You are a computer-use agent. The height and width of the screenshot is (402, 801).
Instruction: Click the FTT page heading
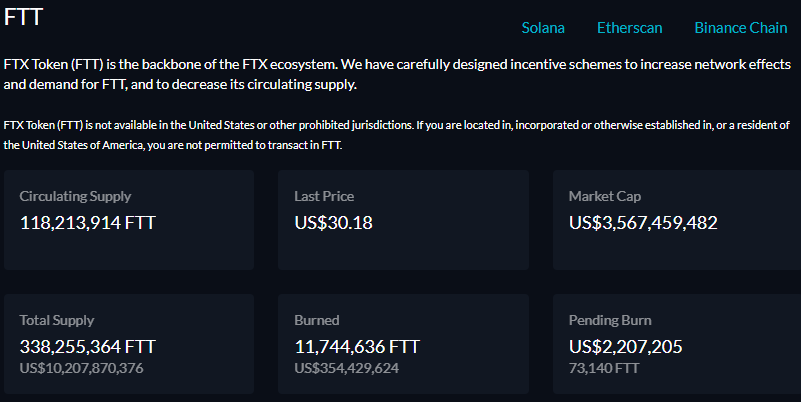(23, 17)
